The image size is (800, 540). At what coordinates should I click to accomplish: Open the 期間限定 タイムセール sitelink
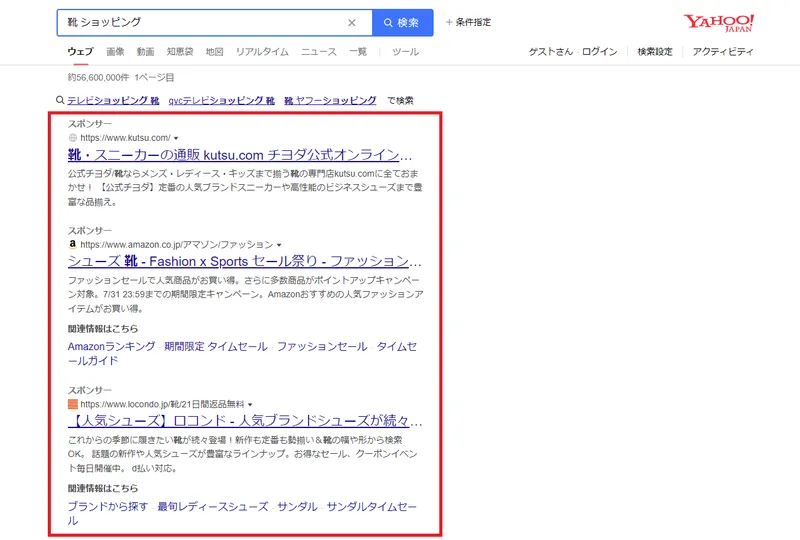tap(216, 347)
